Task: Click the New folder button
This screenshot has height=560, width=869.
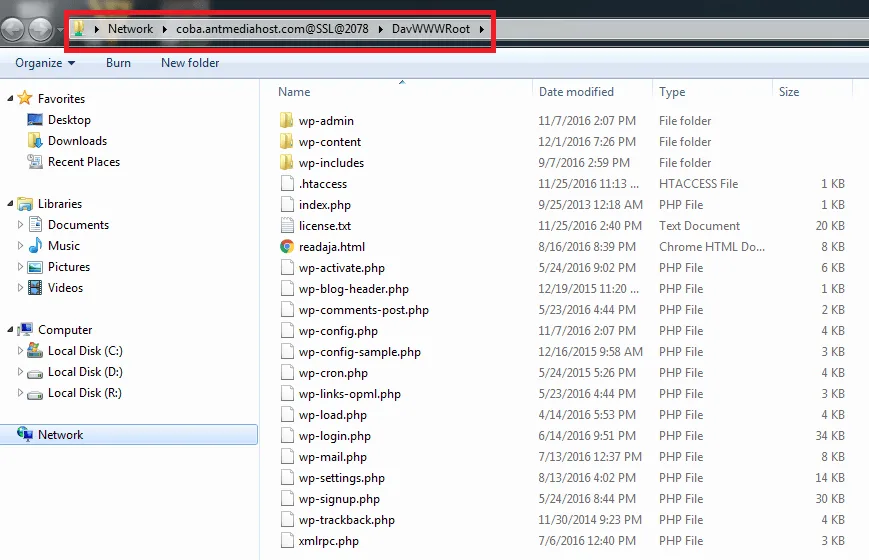Action: [x=190, y=63]
